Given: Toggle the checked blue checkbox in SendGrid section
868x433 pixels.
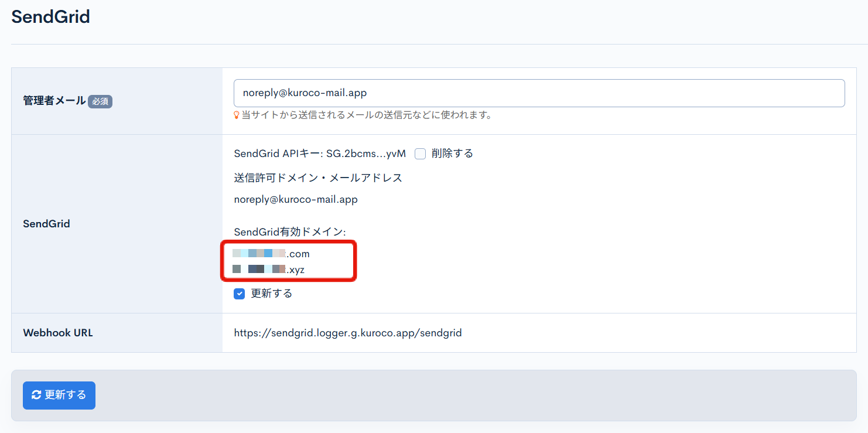Looking at the screenshot, I should click(239, 293).
